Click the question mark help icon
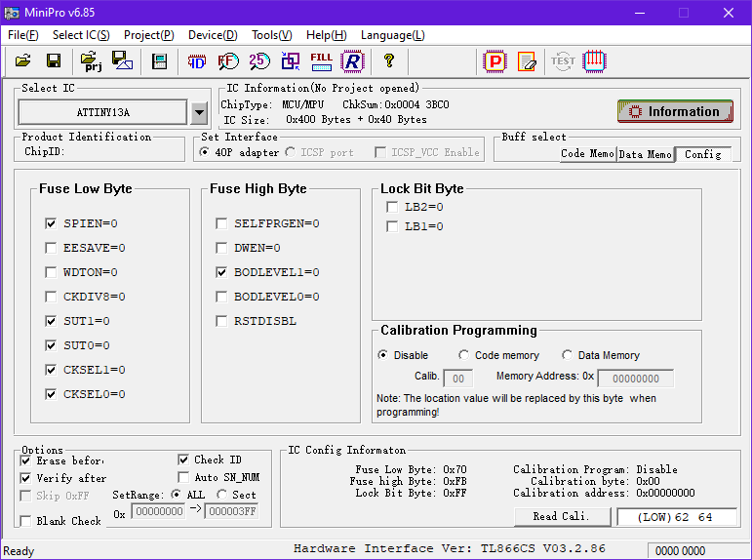The width and height of the screenshot is (752, 560). (x=388, y=61)
